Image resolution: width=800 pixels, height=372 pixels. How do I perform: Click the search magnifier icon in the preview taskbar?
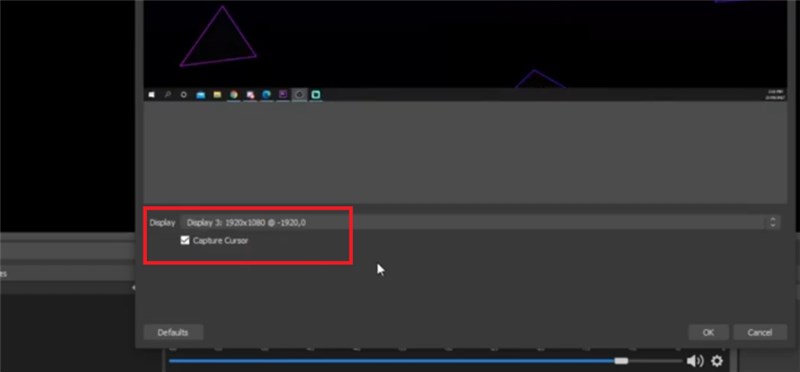point(167,94)
